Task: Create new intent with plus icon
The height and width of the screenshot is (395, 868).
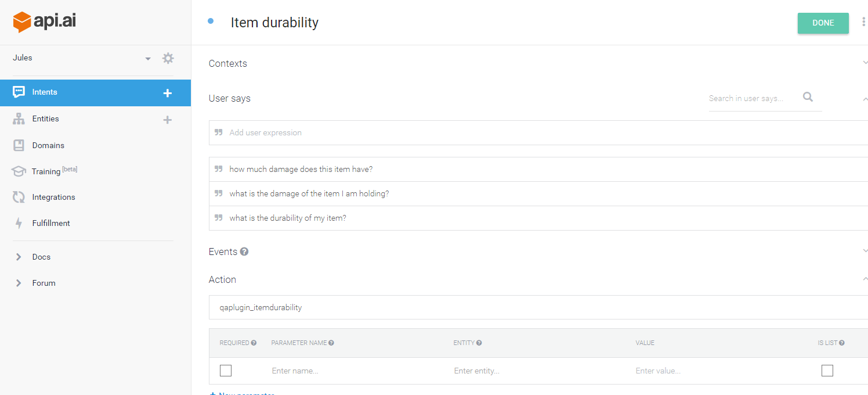Action: (167, 93)
